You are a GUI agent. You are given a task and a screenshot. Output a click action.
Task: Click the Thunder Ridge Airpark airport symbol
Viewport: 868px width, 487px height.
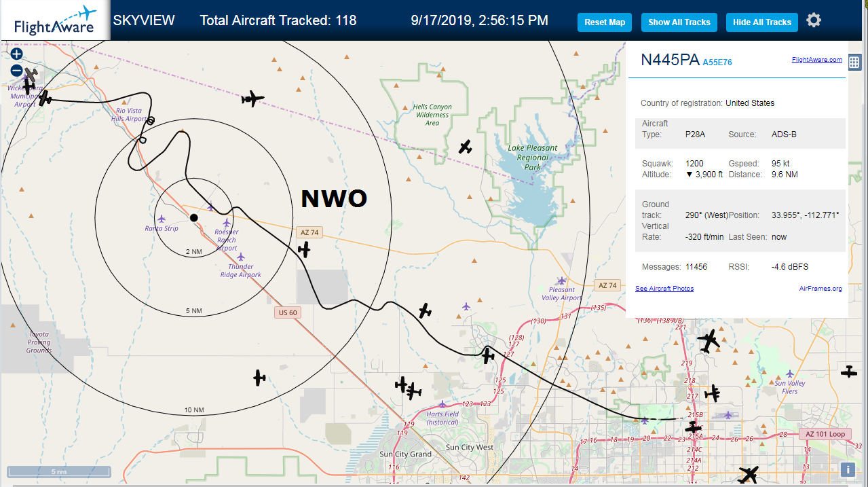[240, 257]
